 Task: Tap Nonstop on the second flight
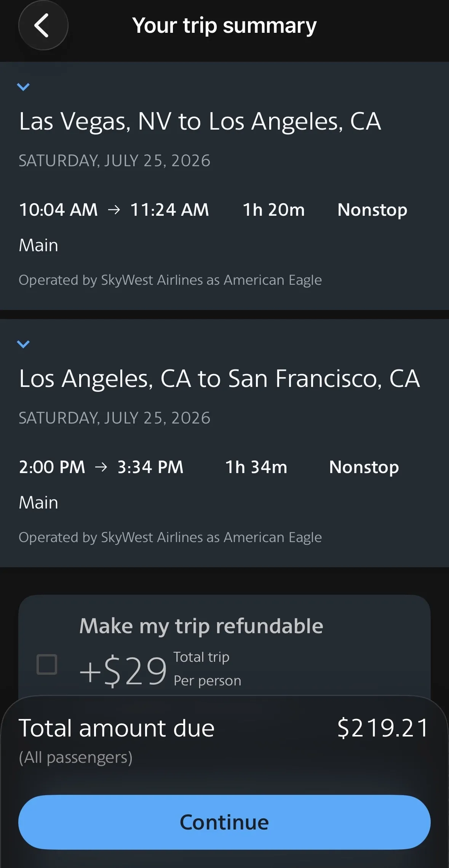tap(364, 467)
